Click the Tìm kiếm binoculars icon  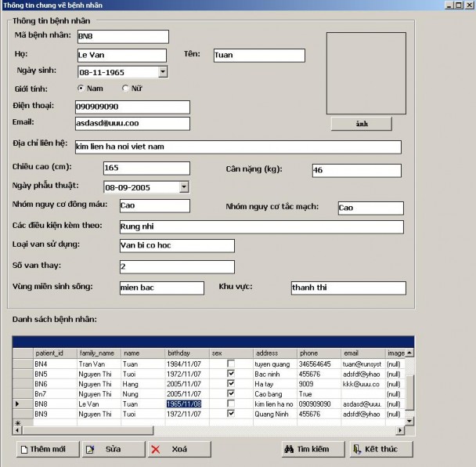[289, 450]
